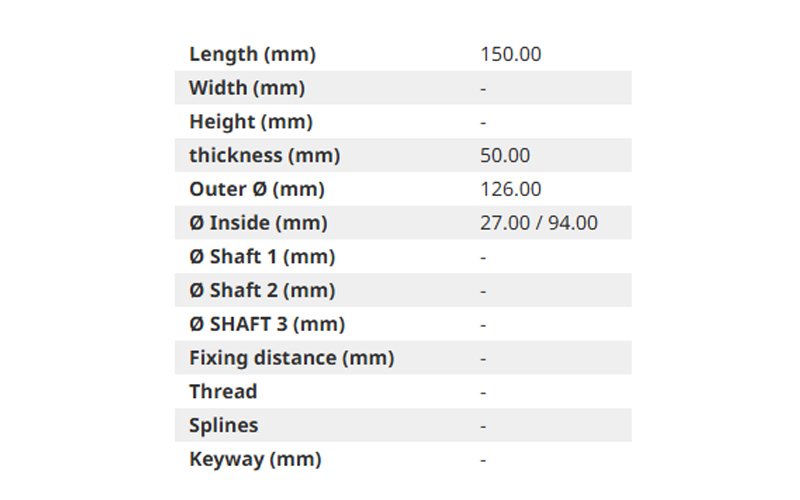
Task: Select the Ø Shaft 1 (mm) label
Action: pos(262,256)
